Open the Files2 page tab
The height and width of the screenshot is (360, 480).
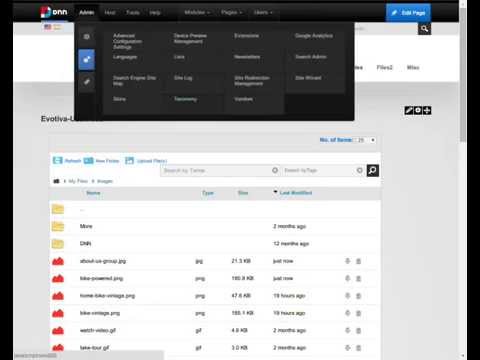pos(385,67)
